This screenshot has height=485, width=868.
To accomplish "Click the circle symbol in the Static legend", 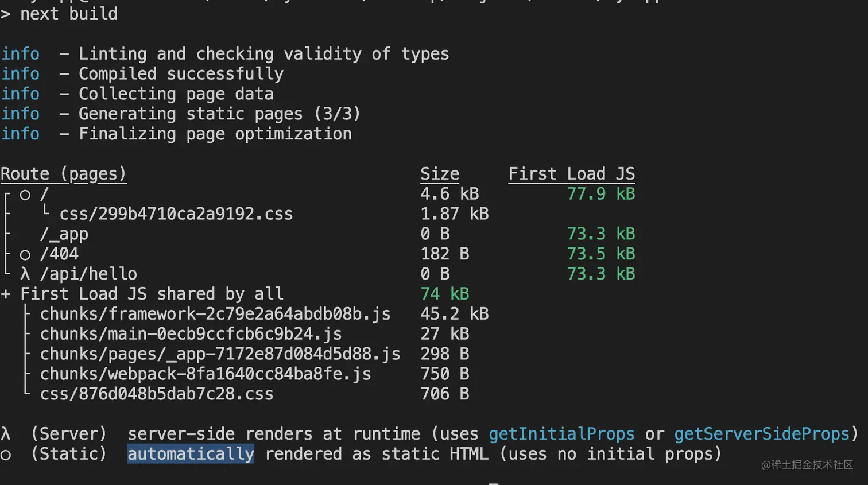I will click(x=6, y=455).
